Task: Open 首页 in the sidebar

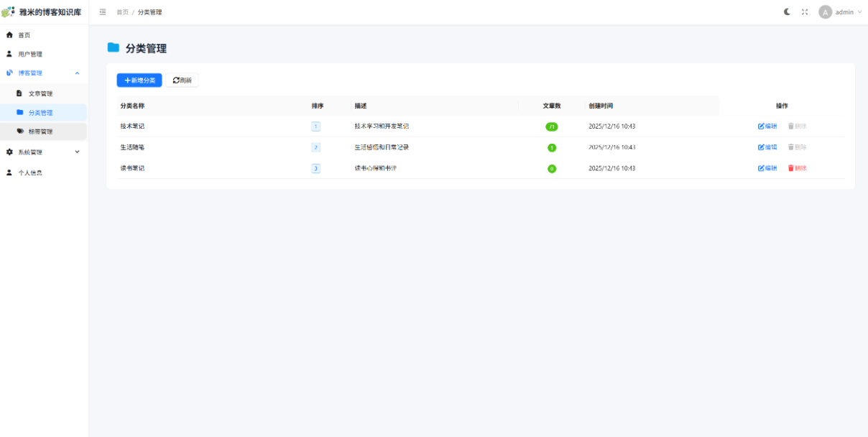Action: [x=24, y=35]
